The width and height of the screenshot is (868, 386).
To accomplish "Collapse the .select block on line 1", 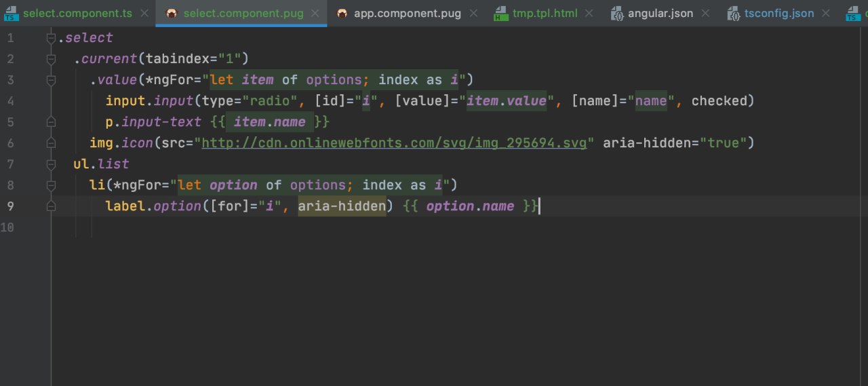I will pyautogui.click(x=51, y=38).
